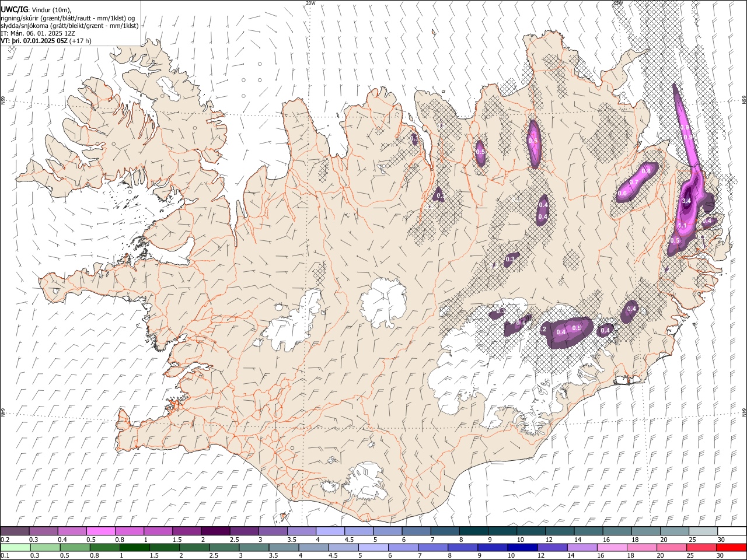Select the 20 swatch in upper snow scale
Viewport: 747px width, 560px height.
coord(674,531)
